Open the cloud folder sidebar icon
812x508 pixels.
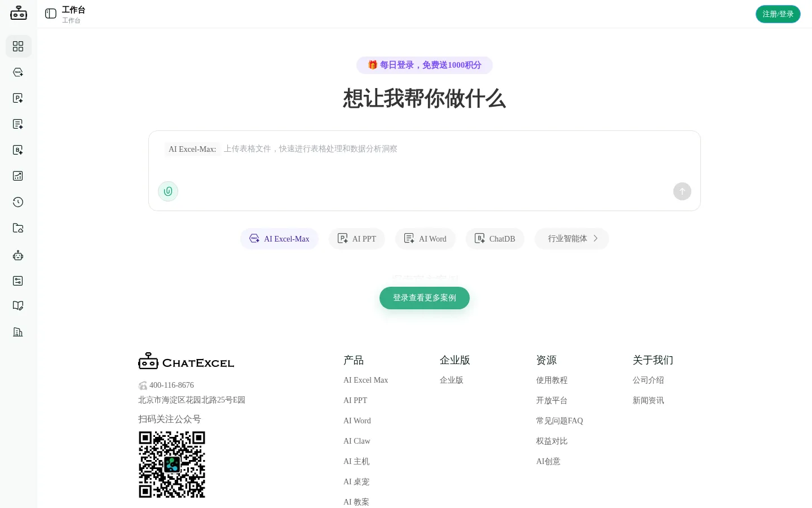point(18,228)
